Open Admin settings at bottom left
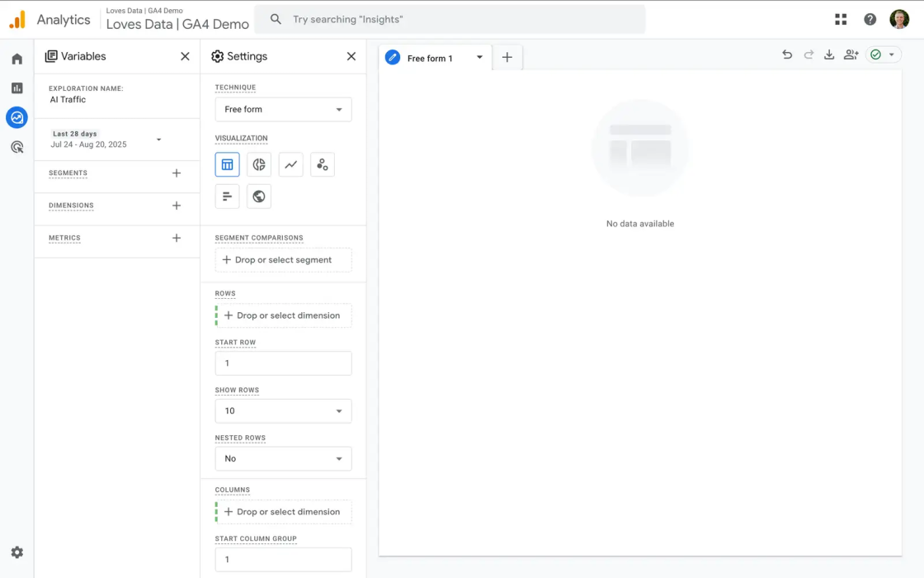 (x=16, y=552)
